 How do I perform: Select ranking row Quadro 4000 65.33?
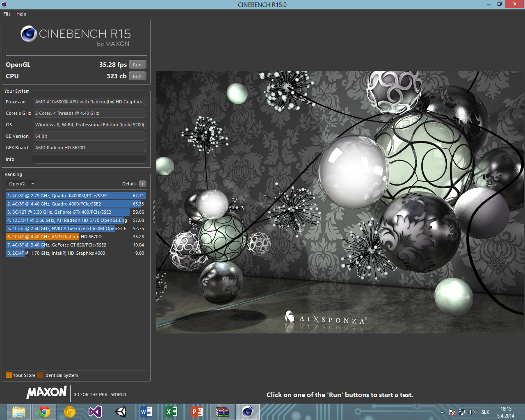[x=76, y=204]
